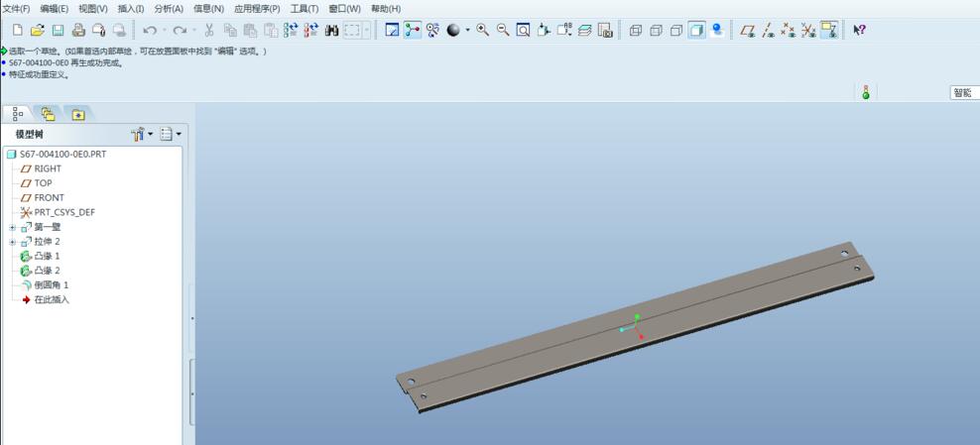Toggle Shading display mode
This screenshot has width=980, height=445.
[x=696, y=30]
